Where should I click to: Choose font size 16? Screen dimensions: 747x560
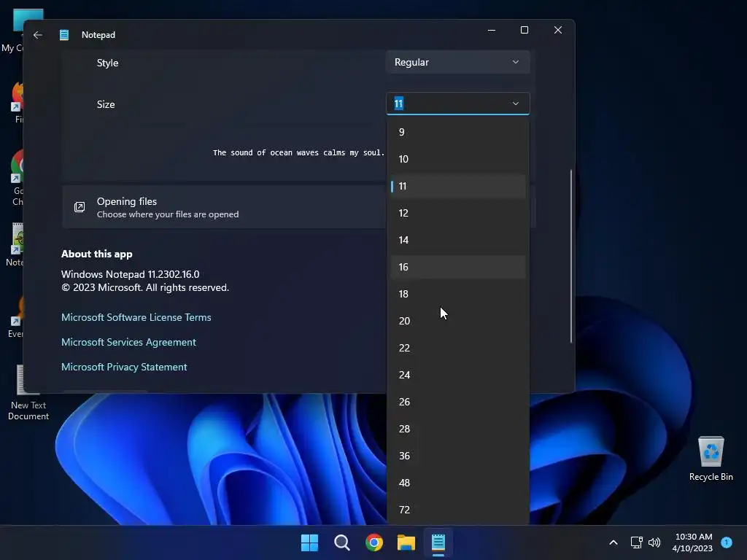[458, 267]
